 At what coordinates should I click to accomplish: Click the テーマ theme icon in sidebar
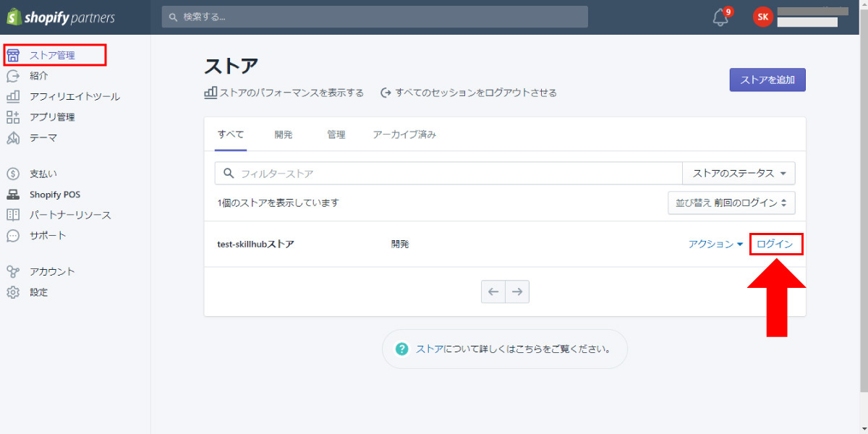(x=13, y=137)
